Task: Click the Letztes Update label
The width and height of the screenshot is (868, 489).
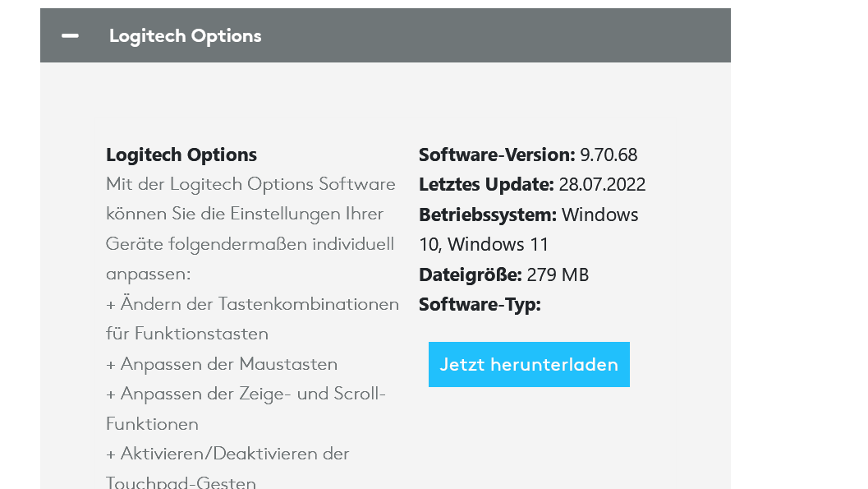Action: 486,184
